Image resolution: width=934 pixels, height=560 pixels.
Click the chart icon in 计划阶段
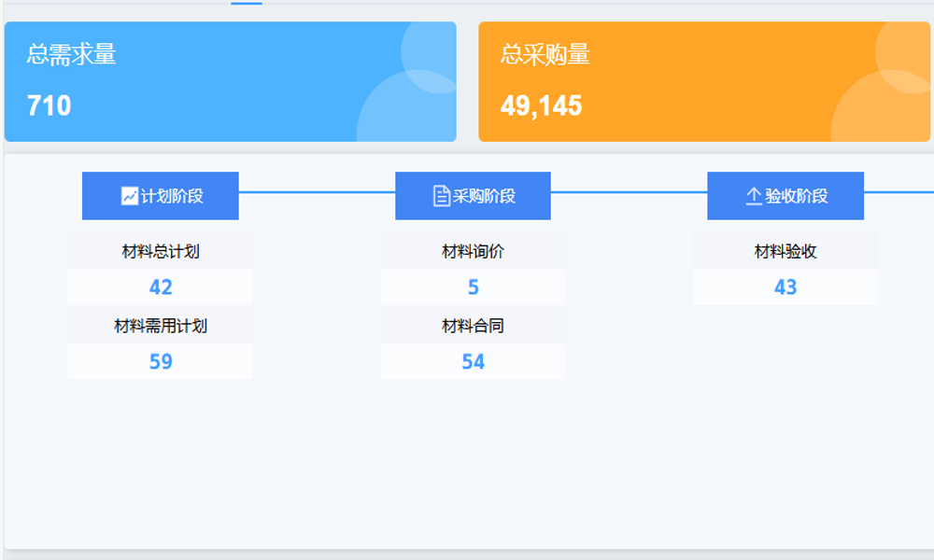130,196
